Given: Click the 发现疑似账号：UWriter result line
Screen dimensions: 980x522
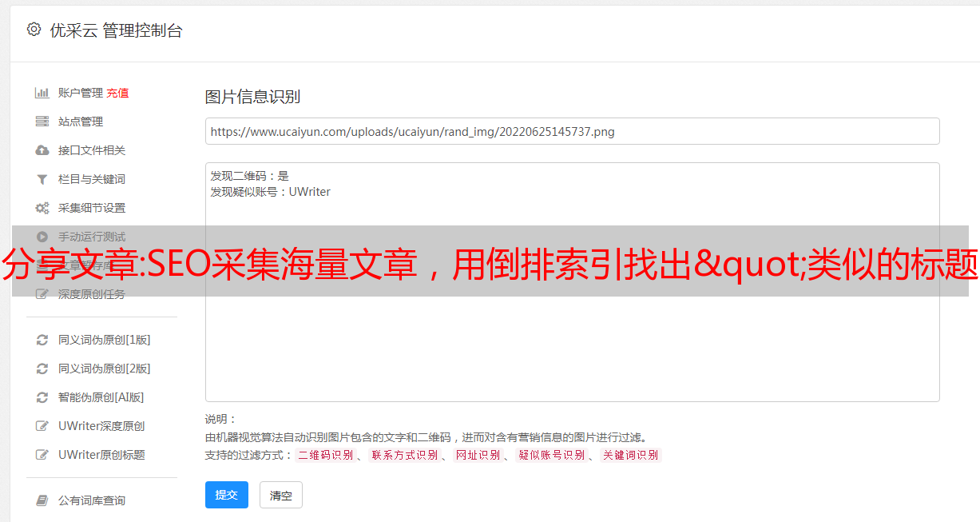Looking at the screenshot, I should [271, 192].
